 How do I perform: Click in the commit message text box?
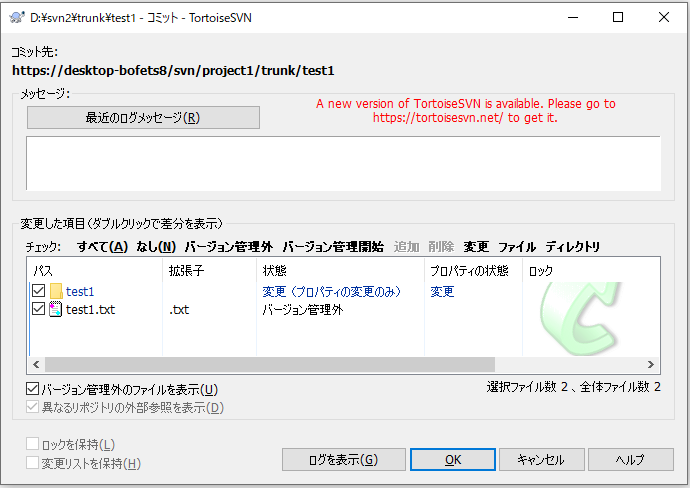pyautogui.click(x=344, y=163)
